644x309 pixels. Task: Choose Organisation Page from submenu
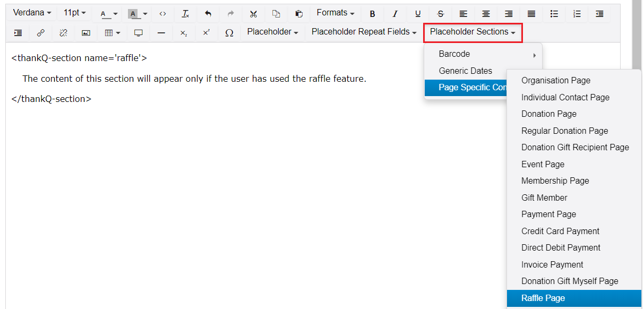tap(574, 81)
